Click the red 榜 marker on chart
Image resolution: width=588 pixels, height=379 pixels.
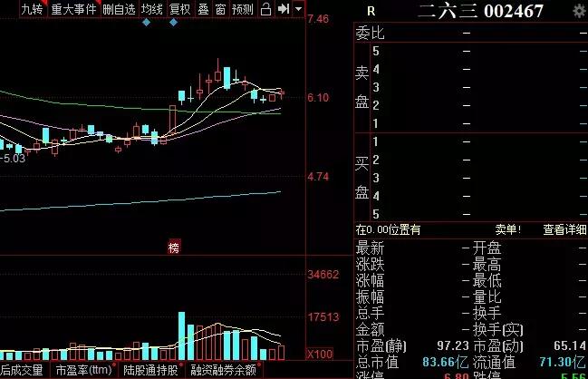(x=174, y=248)
